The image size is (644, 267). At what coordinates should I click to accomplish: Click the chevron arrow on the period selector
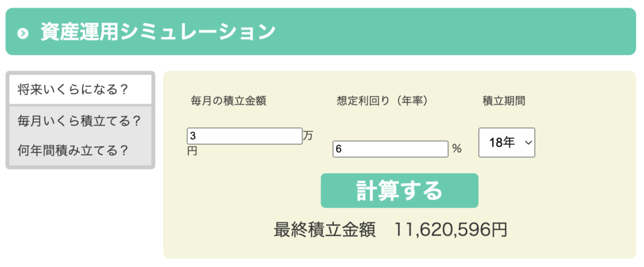coord(528,143)
